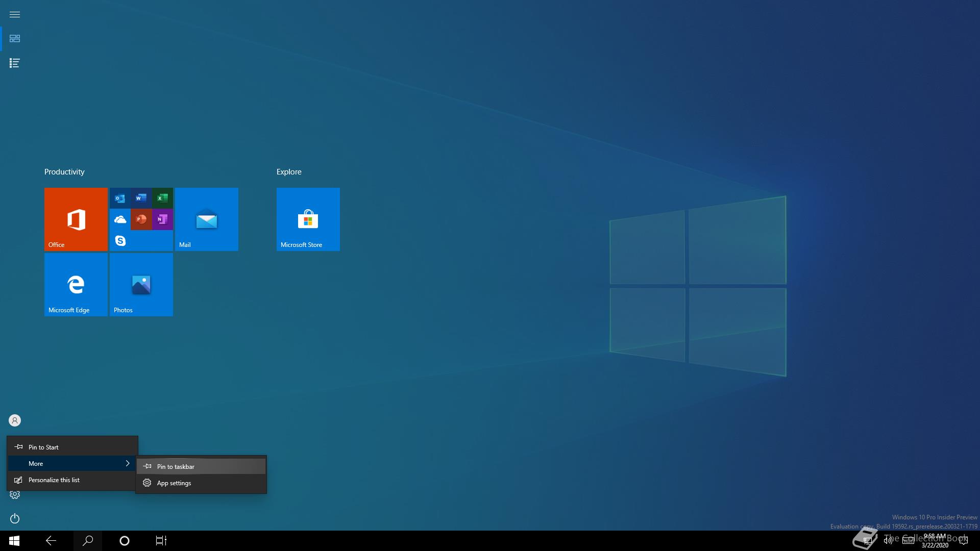
Task: Launch Word from the Office folder tile
Action: [x=141, y=198]
